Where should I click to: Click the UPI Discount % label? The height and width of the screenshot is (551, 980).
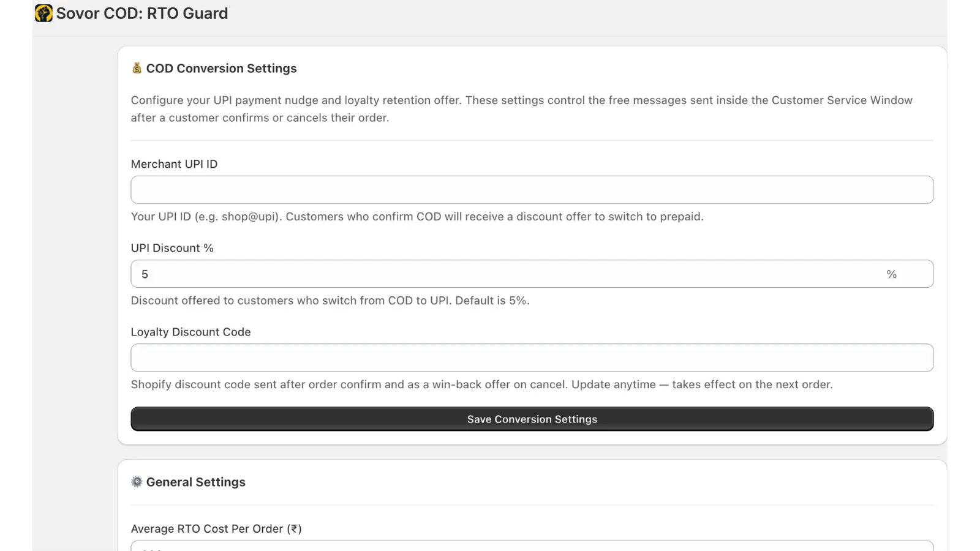coord(172,248)
